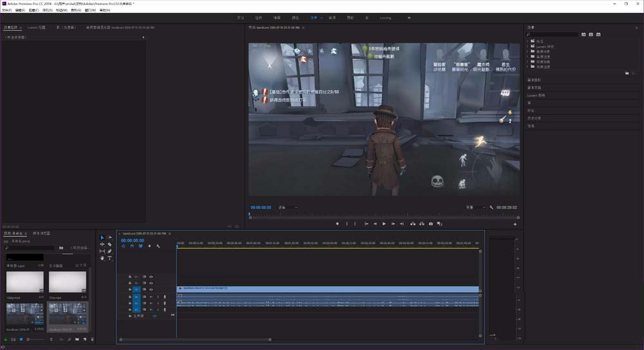Switch to the Lumetri Scopes tab

point(37,28)
